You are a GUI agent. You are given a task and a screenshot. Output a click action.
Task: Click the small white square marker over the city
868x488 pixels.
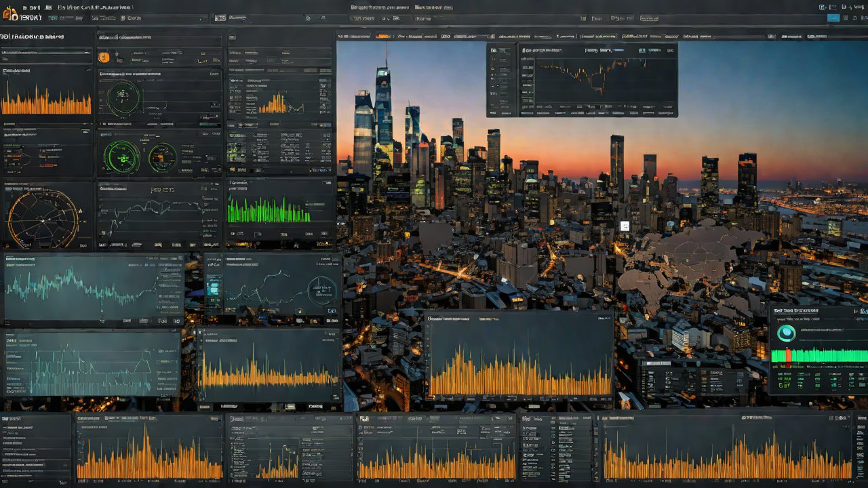tap(625, 226)
